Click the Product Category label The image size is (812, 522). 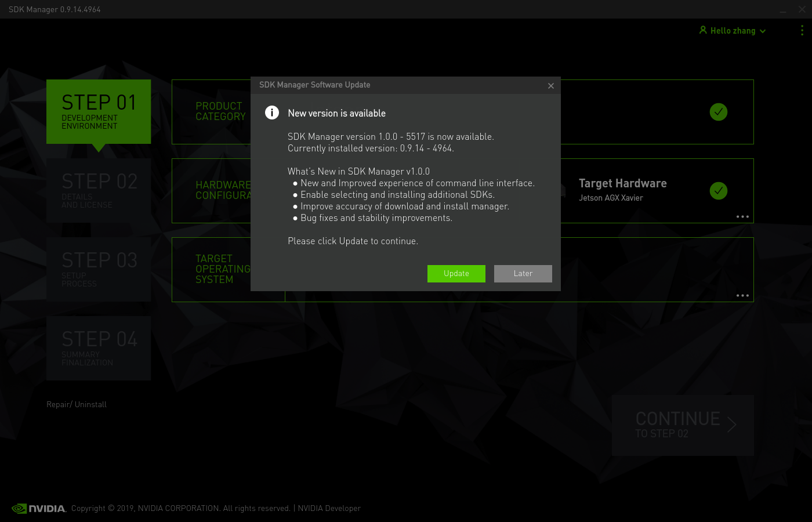[220, 111]
